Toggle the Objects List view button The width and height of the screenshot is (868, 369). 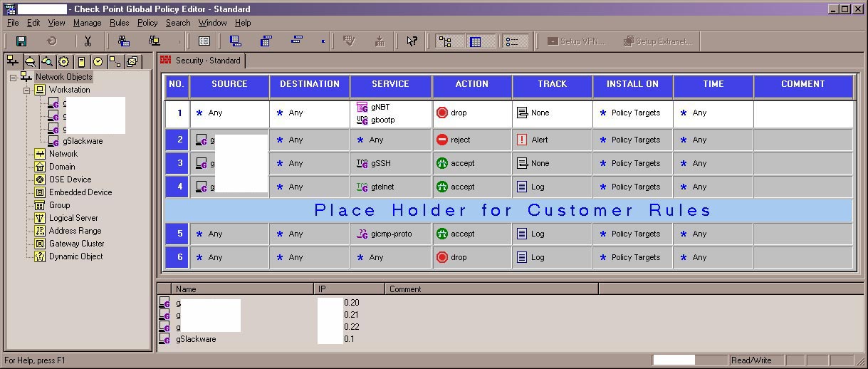pos(515,41)
